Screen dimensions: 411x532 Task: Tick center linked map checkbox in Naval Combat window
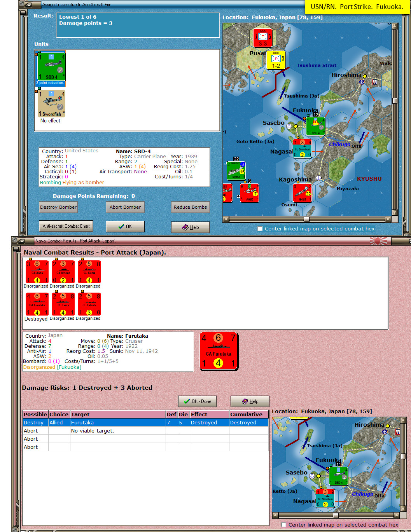[284, 525]
